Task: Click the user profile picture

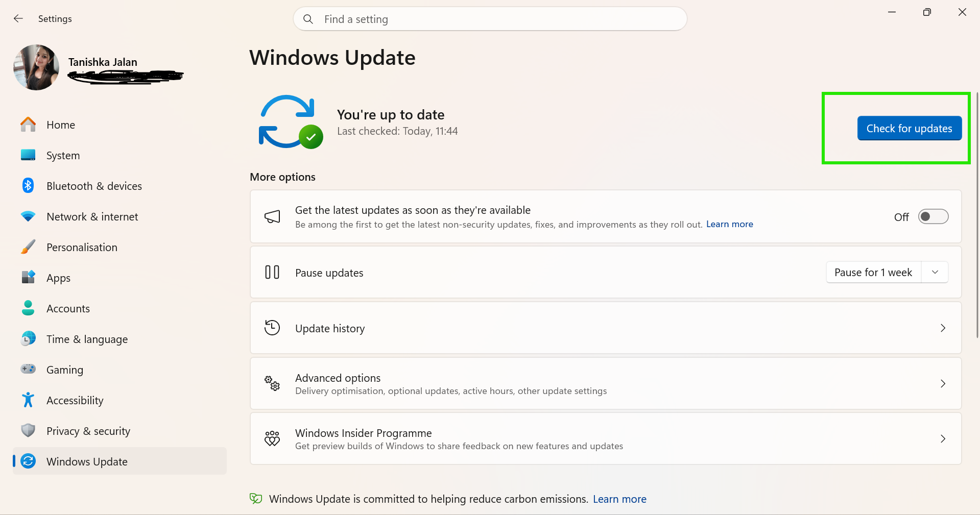Action: 36,67
